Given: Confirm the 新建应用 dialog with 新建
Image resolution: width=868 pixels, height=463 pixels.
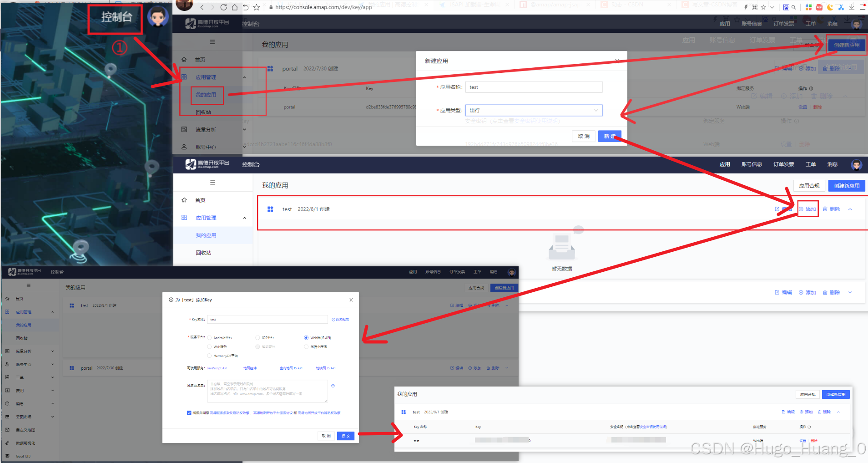Looking at the screenshot, I should [x=610, y=136].
